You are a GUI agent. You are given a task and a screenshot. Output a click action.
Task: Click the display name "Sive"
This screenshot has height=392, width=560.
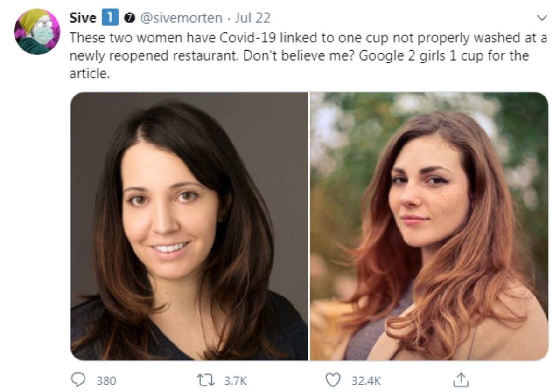(83, 18)
